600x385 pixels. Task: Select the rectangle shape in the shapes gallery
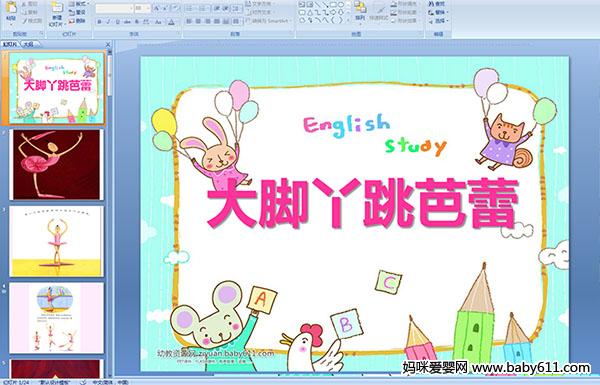(x=333, y=5)
